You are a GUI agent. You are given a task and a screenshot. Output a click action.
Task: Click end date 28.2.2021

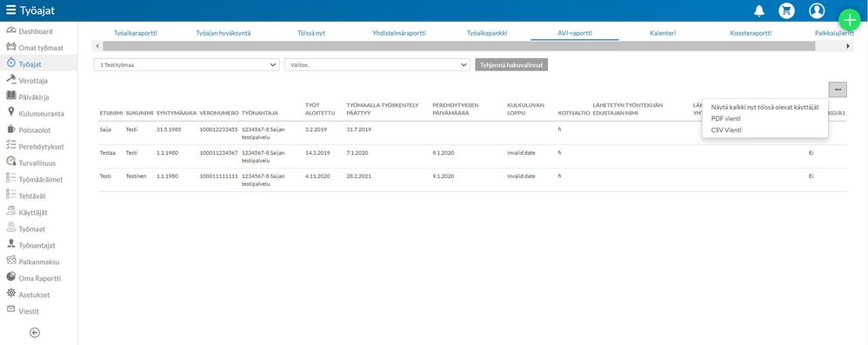click(358, 176)
